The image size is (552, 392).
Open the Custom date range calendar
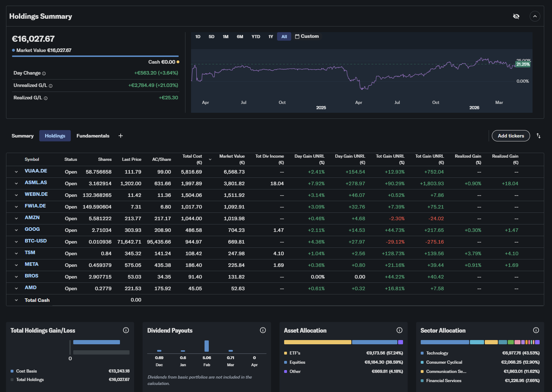[307, 36]
